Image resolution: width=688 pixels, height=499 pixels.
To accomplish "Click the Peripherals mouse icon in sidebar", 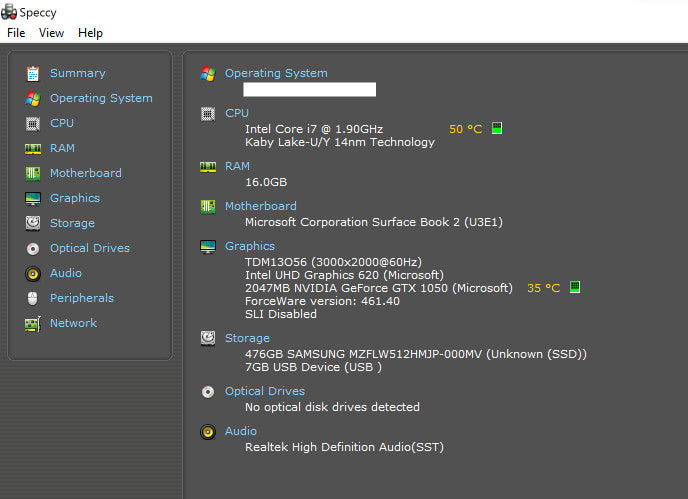I will 32,298.
